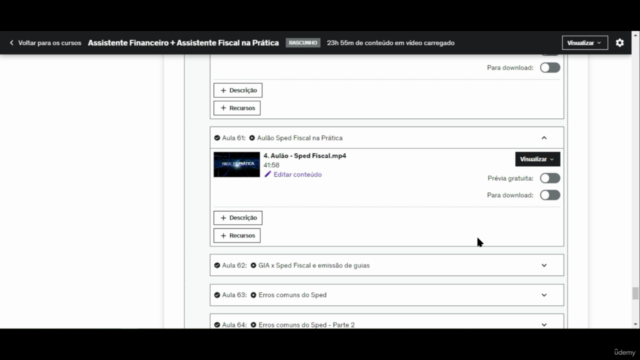Expand Aula 62 GIA x Sped Fiscal chevron

(x=544, y=265)
